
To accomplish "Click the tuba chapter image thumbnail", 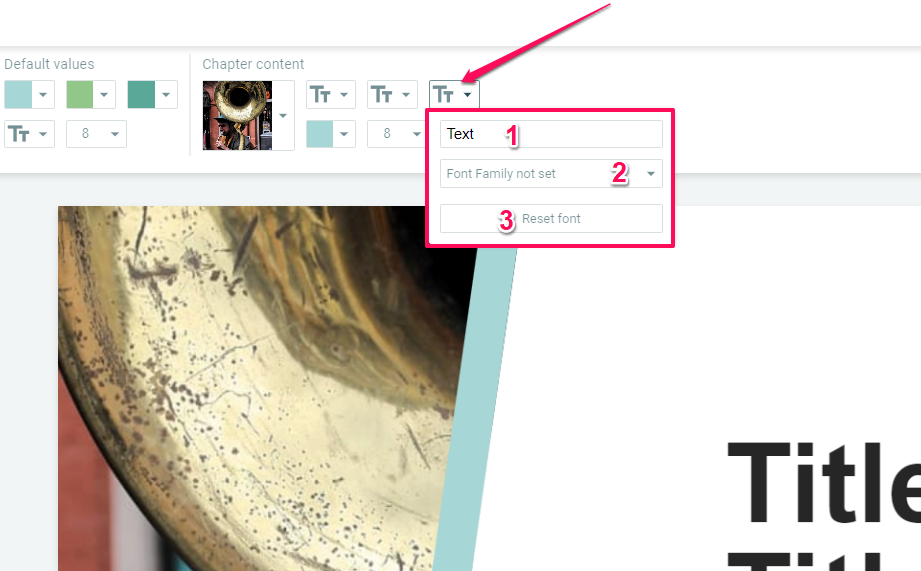I will click(237, 115).
